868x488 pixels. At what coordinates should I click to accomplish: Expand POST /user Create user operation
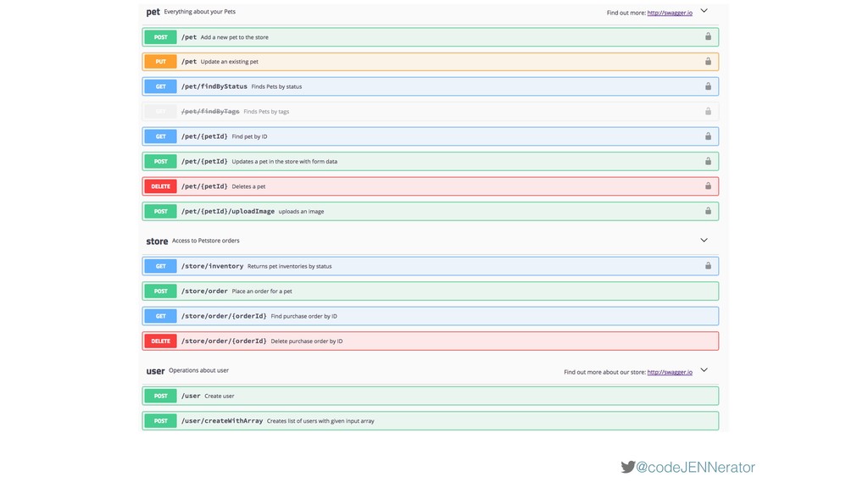(430, 396)
